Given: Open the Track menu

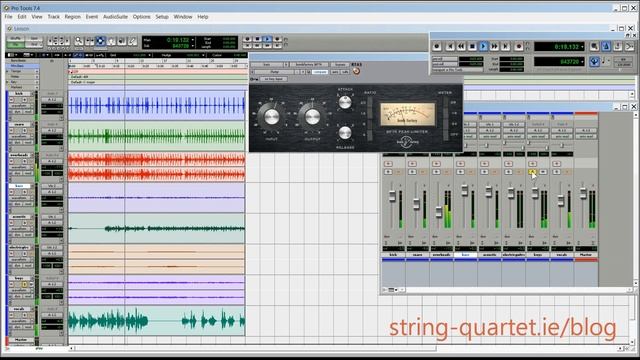Looking at the screenshot, I should pos(53,17).
